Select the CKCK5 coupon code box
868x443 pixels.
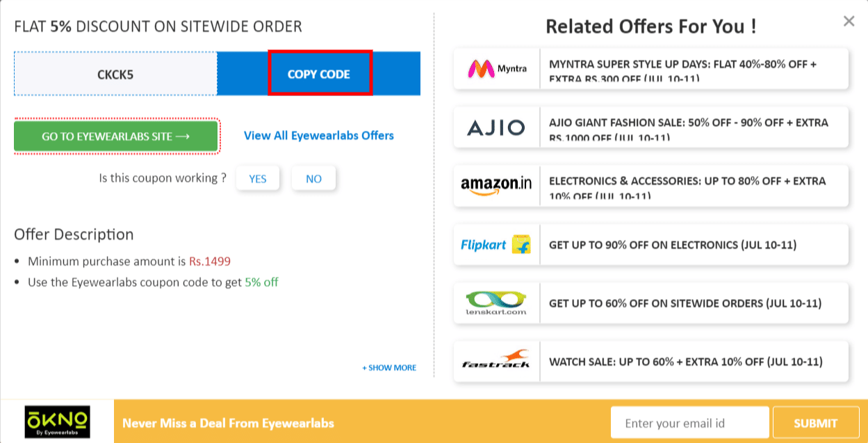[115, 73]
